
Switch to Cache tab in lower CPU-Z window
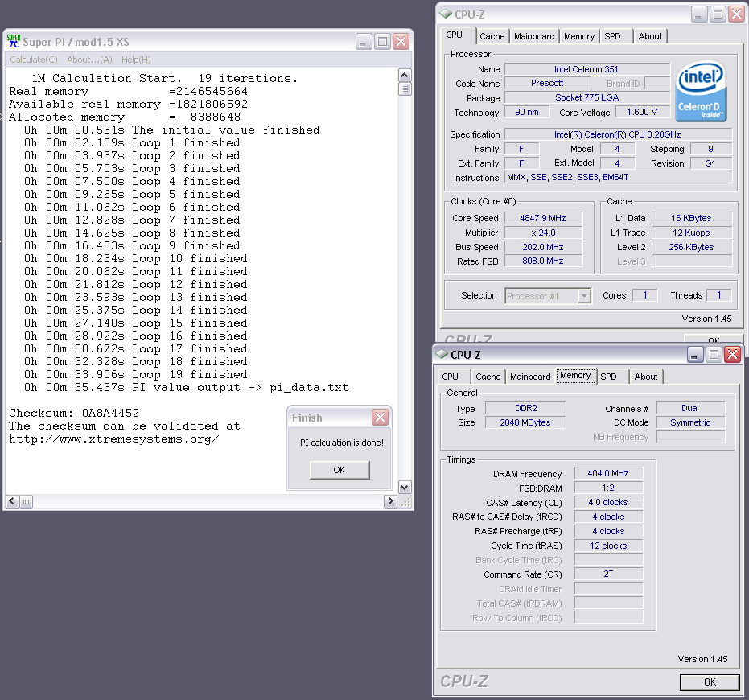488,377
